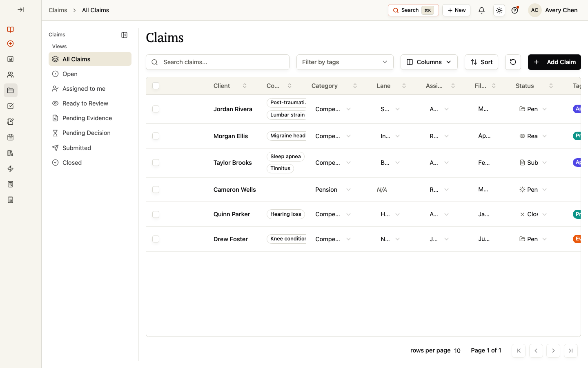Toggle the select-all claims checkbox
Image resolution: width=588 pixels, height=368 pixels.
click(156, 85)
